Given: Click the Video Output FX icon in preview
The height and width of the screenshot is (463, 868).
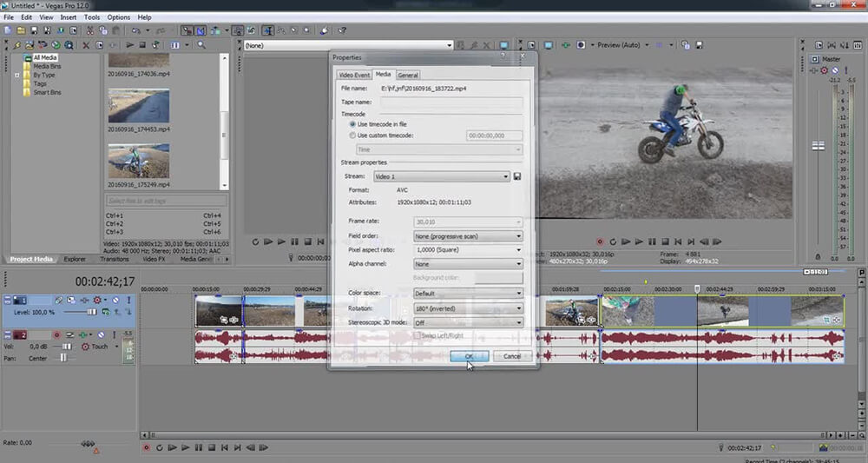Looking at the screenshot, I should pos(566,45).
